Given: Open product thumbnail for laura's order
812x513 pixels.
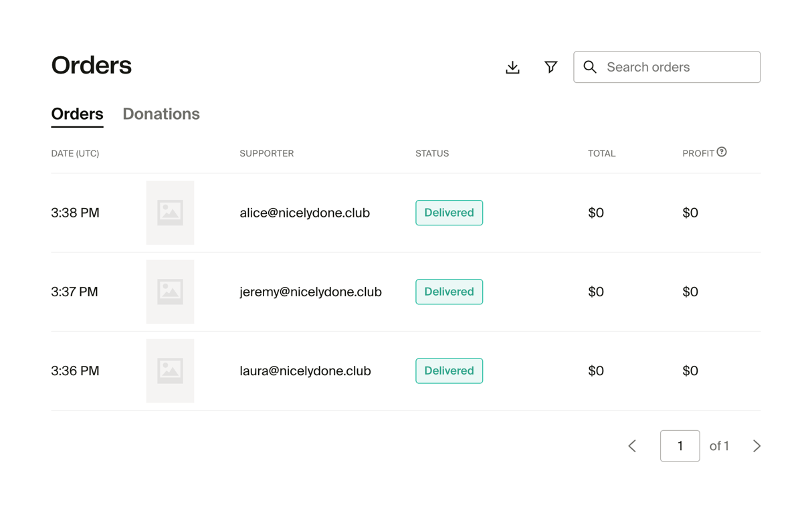Looking at the screenshot, I should 170,371.
